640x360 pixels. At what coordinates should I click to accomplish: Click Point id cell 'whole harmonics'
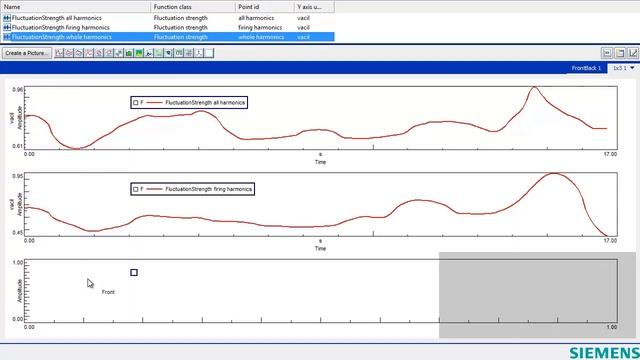261,37
